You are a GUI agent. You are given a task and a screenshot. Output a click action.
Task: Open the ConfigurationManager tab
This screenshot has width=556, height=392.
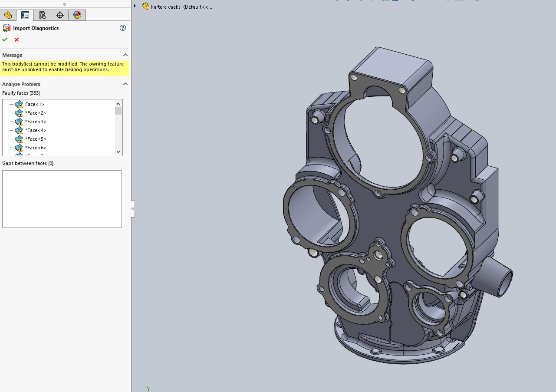coord(42,15)
